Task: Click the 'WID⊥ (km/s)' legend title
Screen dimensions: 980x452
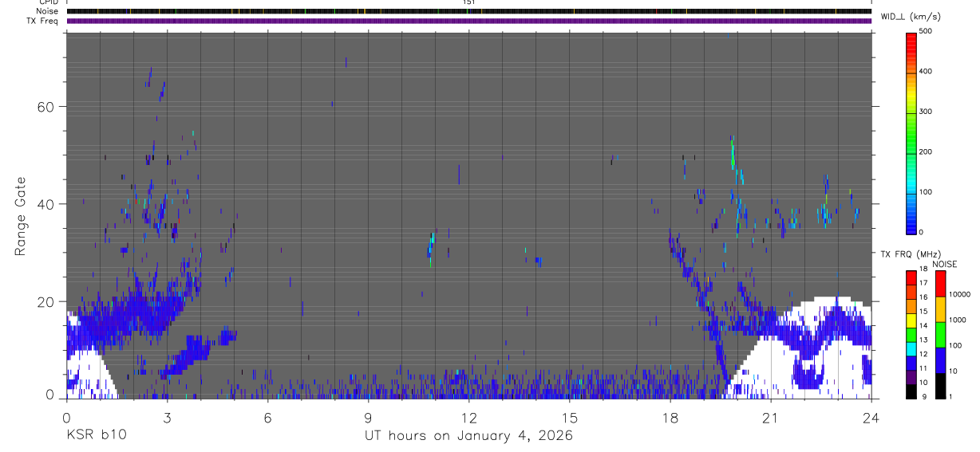Action: pyautogui.click(x=911, y=16)
